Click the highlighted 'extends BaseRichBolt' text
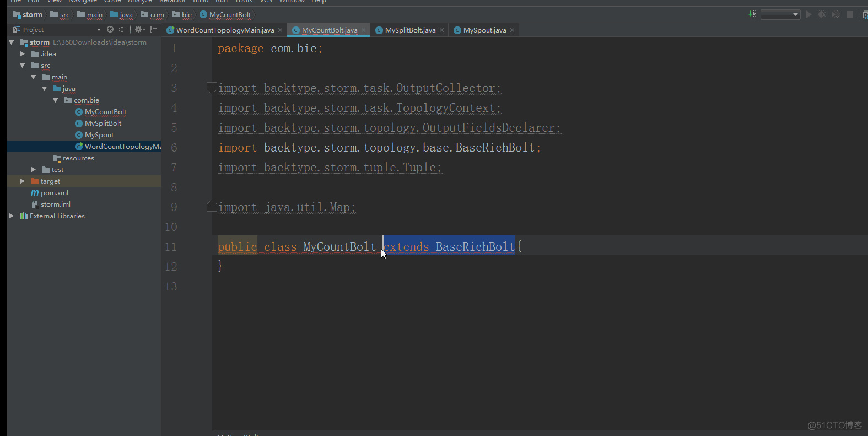This screenshot has height=436, width=868. tap(449, 247)
